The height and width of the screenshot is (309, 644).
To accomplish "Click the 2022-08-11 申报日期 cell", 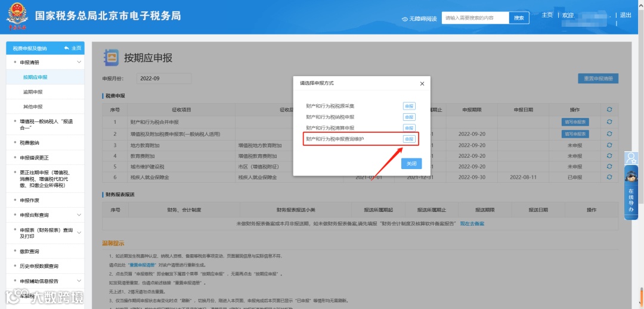I will point(524,177).
